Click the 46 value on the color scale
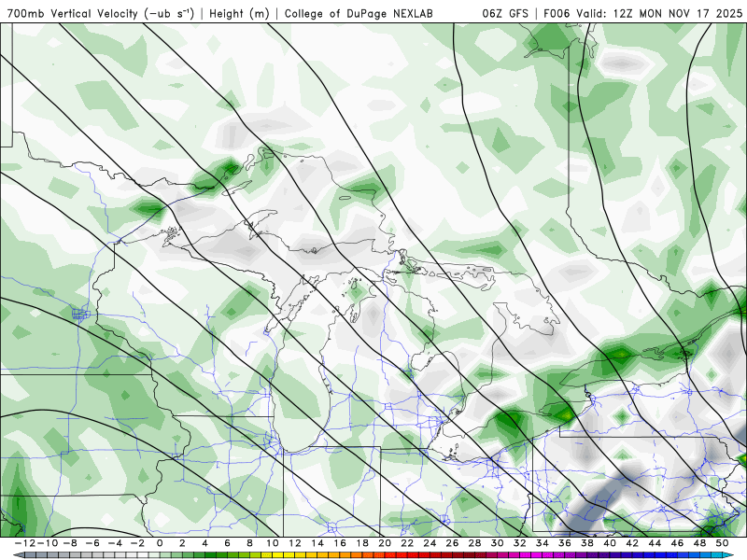 [678, 543]
